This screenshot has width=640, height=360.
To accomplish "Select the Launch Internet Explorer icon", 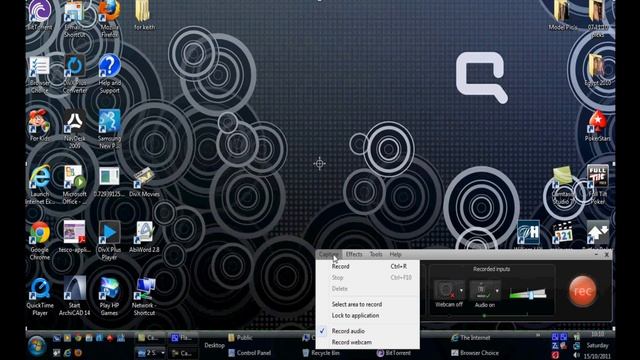I will 40,184.
